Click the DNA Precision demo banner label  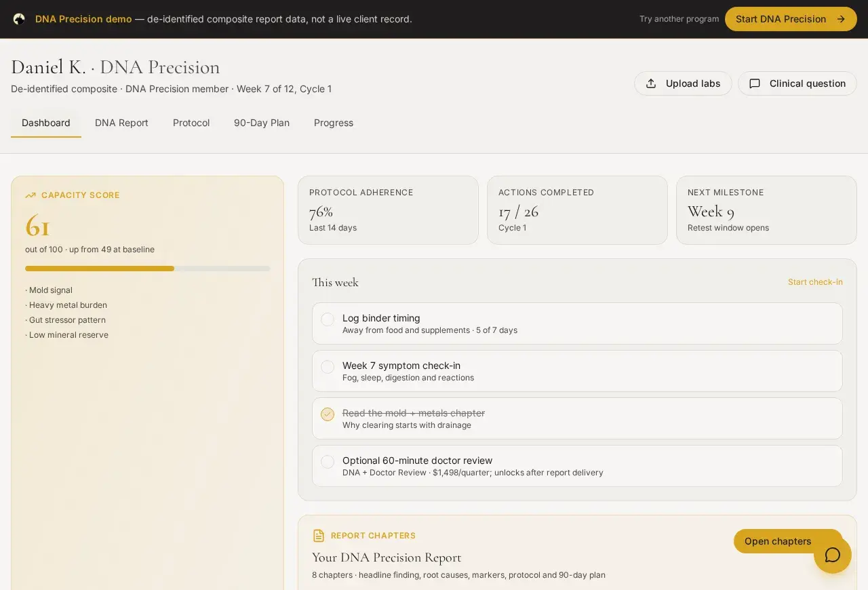tap(83, 19)
